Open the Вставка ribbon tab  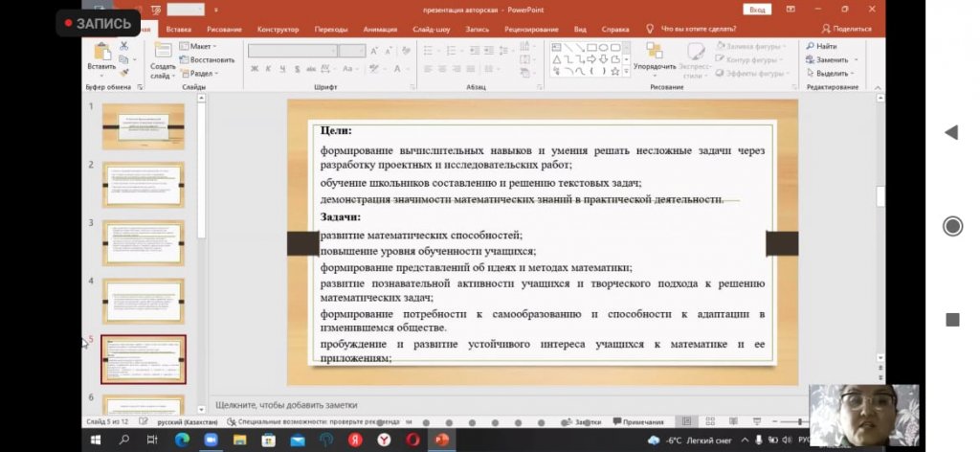179,30
